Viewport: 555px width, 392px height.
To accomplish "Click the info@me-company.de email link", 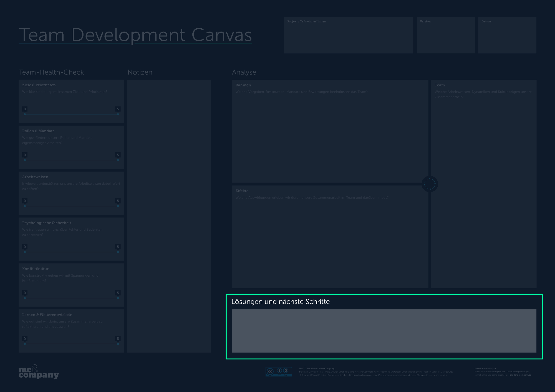I will point(520,375).
